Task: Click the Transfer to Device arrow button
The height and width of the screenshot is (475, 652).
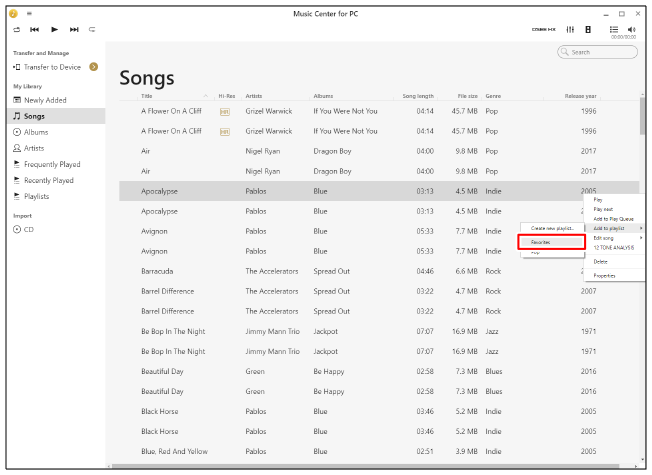Action: [93, 67]
